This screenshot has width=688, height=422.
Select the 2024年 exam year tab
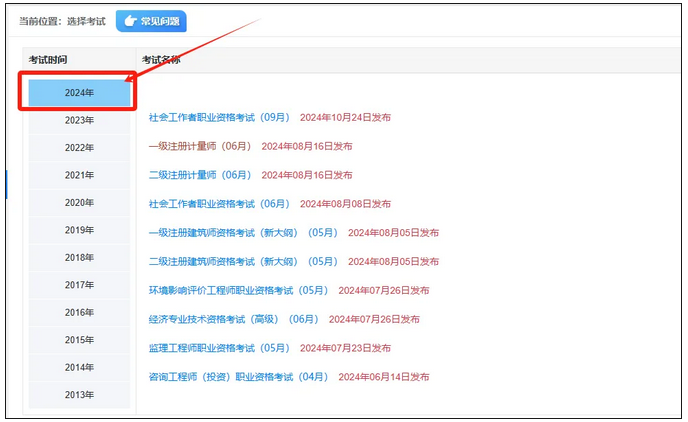(x=79, y=93)
